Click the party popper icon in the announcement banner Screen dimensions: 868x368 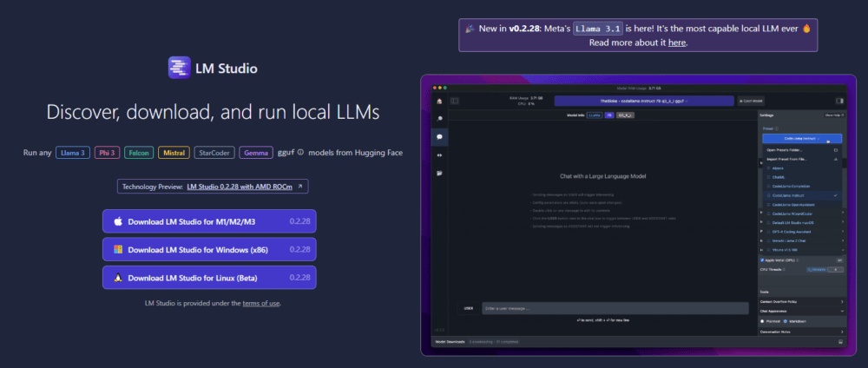pyautogui.click(x=470, y=29)
